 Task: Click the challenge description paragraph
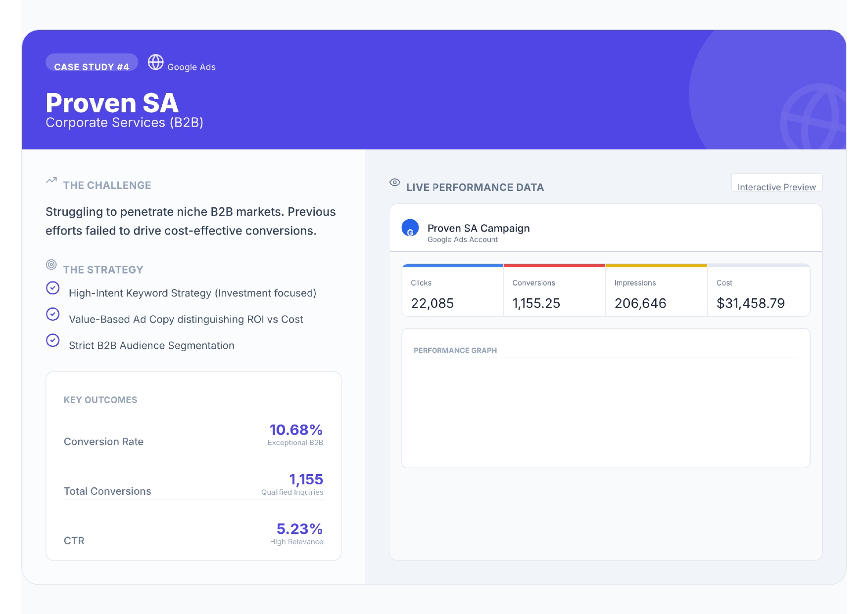pyautogui.click(x=191, y=221)
